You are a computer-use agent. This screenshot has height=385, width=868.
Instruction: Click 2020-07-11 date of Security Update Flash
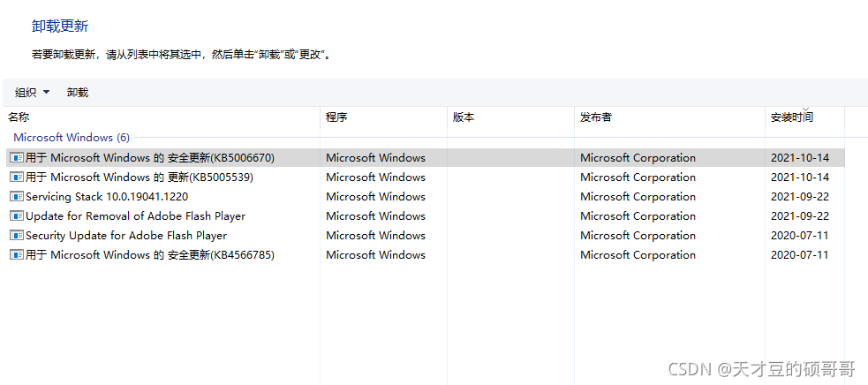(800, 236)
